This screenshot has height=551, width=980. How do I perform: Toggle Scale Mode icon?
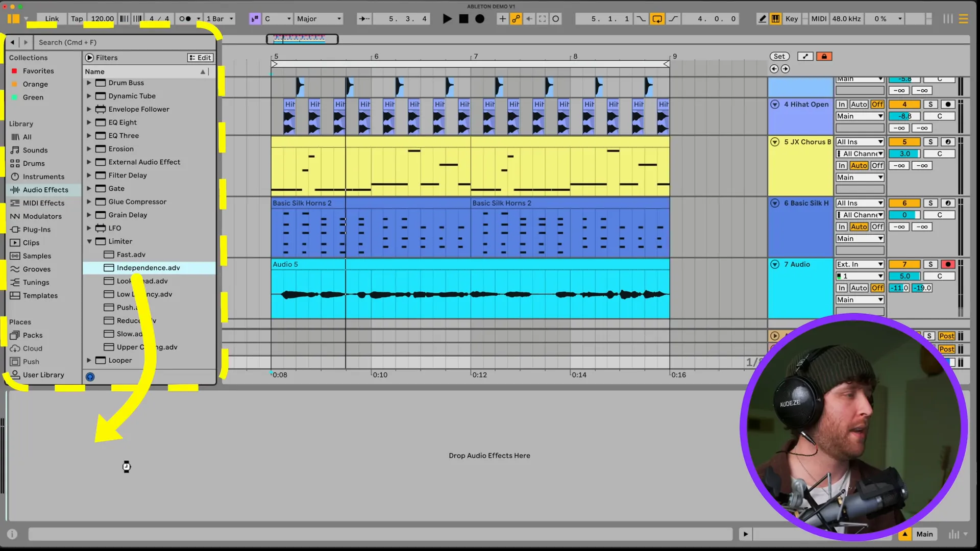coord(254,19)
